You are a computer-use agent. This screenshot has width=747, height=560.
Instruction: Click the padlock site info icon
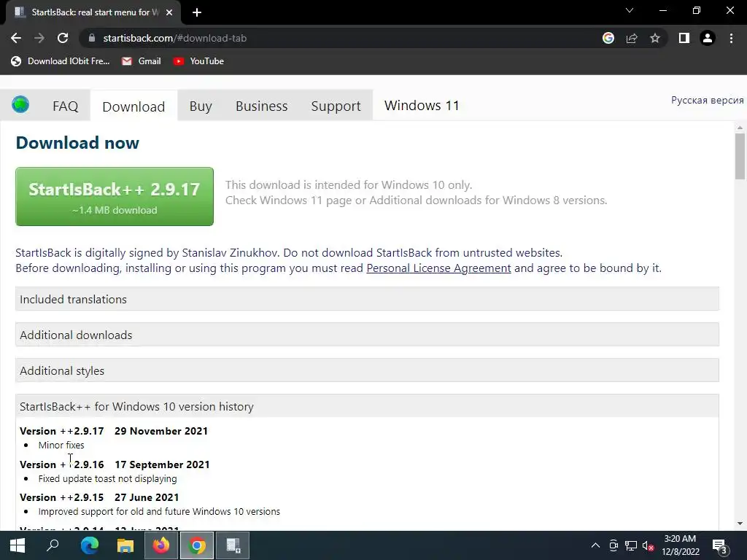(92, 38)
